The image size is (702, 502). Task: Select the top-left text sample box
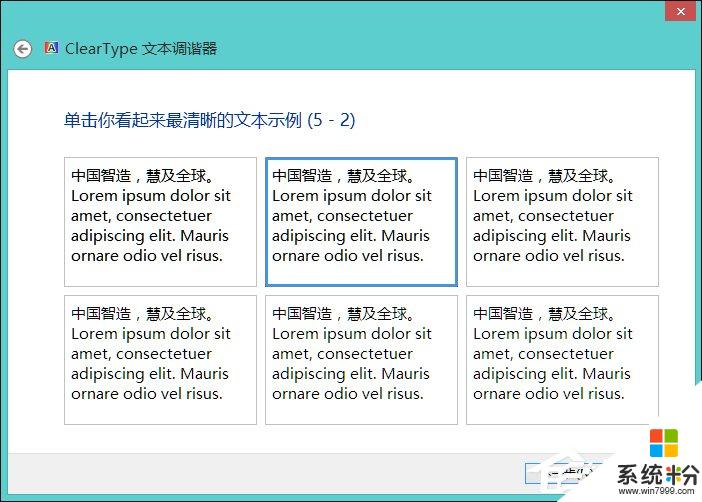point(160,222)
